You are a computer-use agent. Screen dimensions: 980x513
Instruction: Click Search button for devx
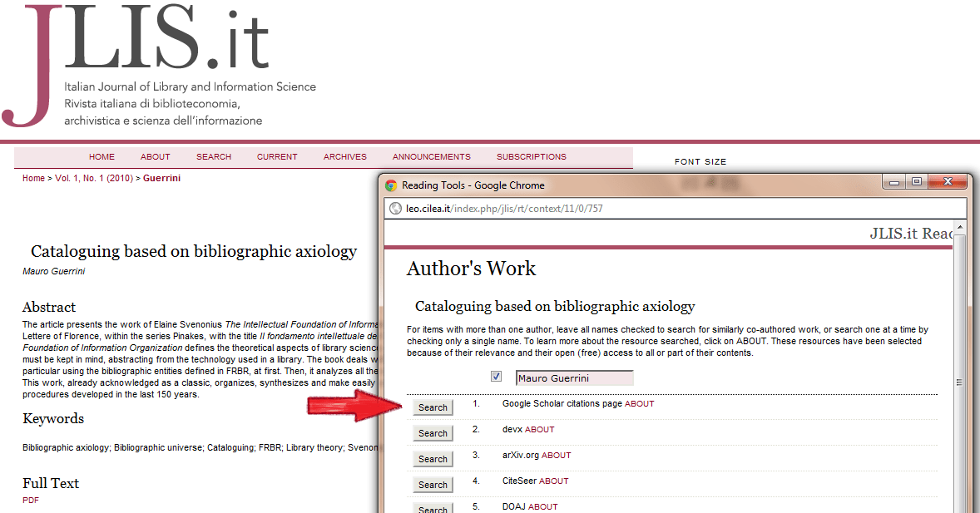(x=433, y=433)
